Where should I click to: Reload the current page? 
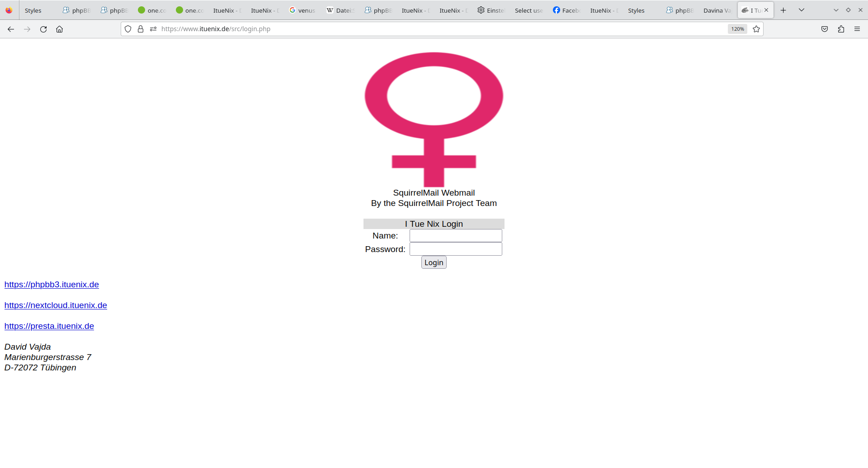[x=43, y=29]
